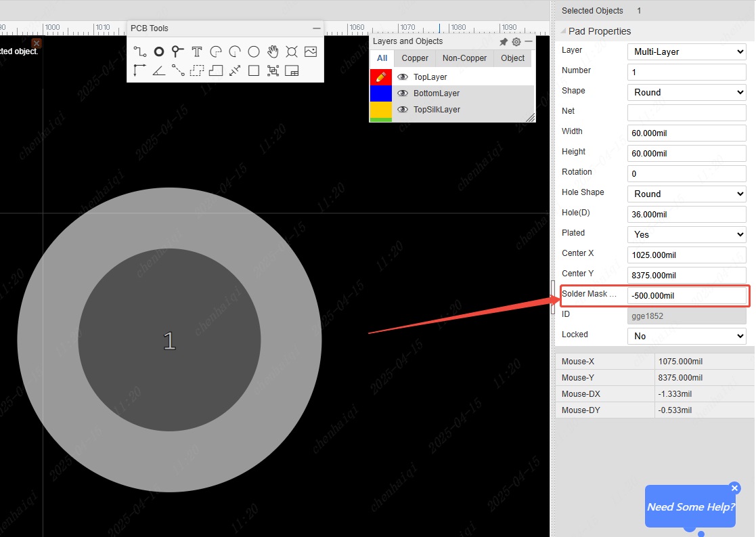Select the Insert Image tool
Image resolution: width=756 pixels, height=537 pixels.
point(311,51)
